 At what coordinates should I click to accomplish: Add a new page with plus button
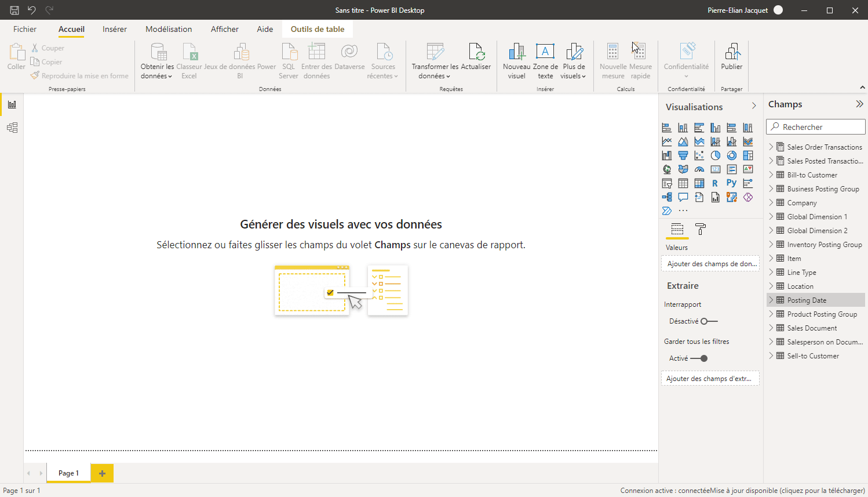coord(102,473)
